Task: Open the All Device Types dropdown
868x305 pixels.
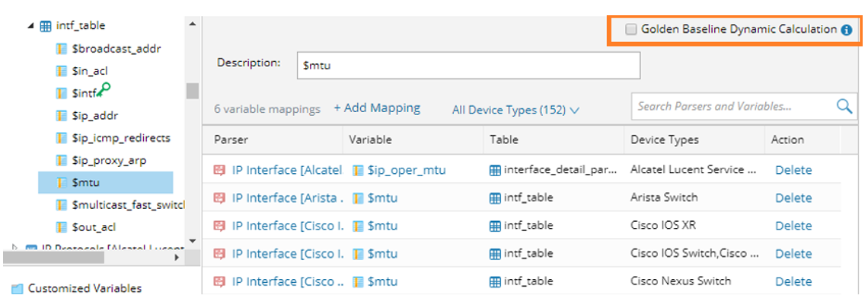Action: pyautogui.click(x=515, y=110)
